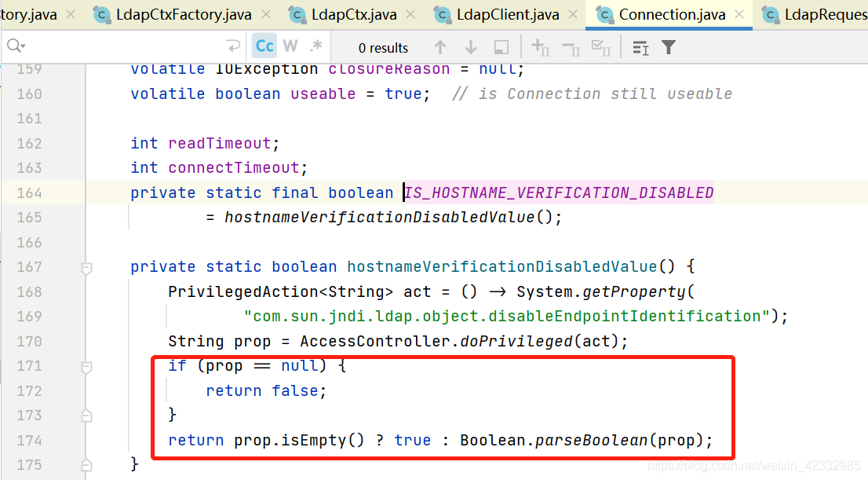This screenshot has width=868, height=480.
Task: Open search history magnifier dropdown
Action: tap(16, 46)
